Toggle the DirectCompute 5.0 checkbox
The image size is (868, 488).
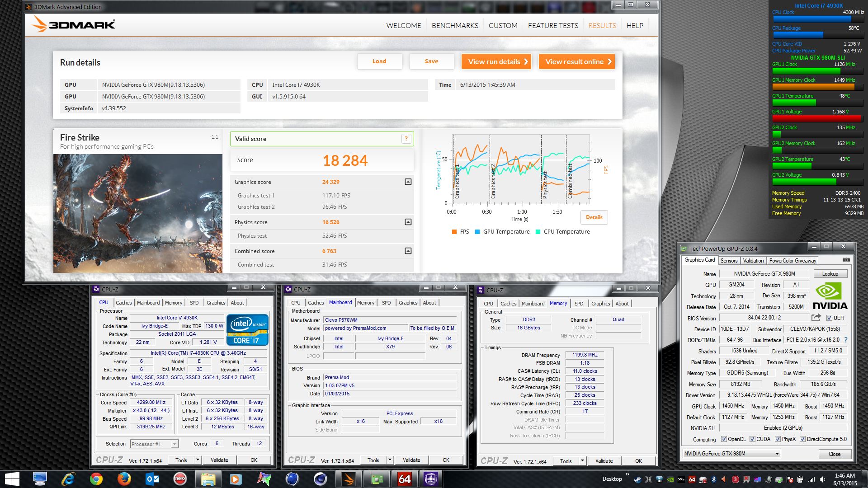coord(802,439)
